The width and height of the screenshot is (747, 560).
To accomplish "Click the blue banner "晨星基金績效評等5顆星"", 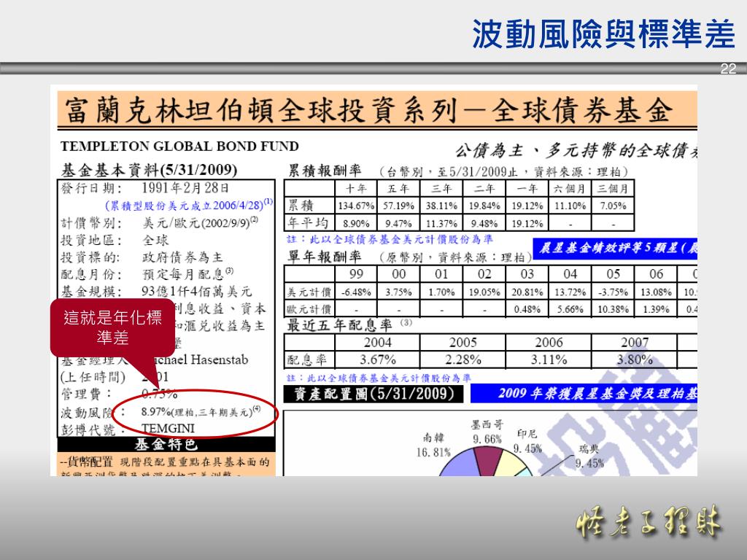I will pos(614,248).
